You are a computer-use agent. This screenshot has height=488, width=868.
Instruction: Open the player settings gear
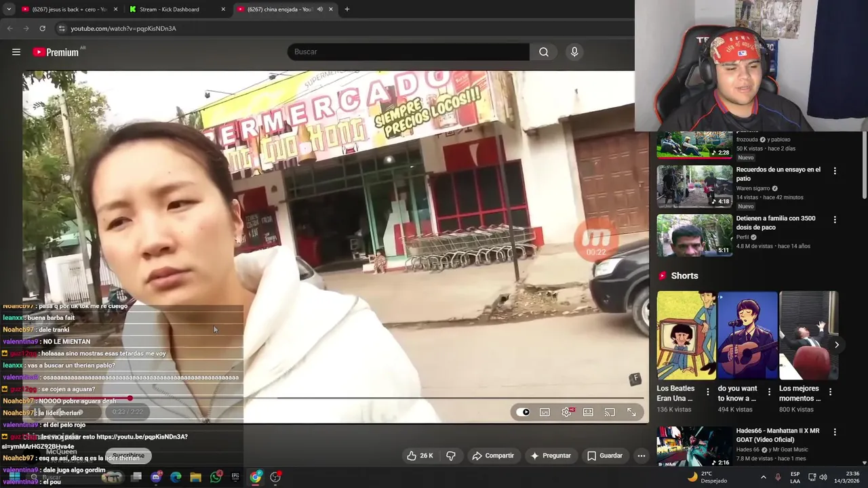pyautogui.click(x=566, y=412)
